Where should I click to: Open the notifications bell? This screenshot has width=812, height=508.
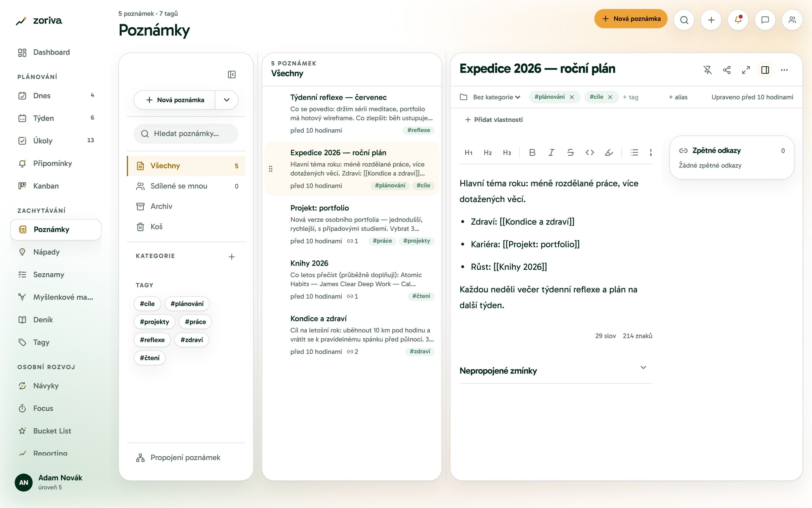click(x=738, y=20)
